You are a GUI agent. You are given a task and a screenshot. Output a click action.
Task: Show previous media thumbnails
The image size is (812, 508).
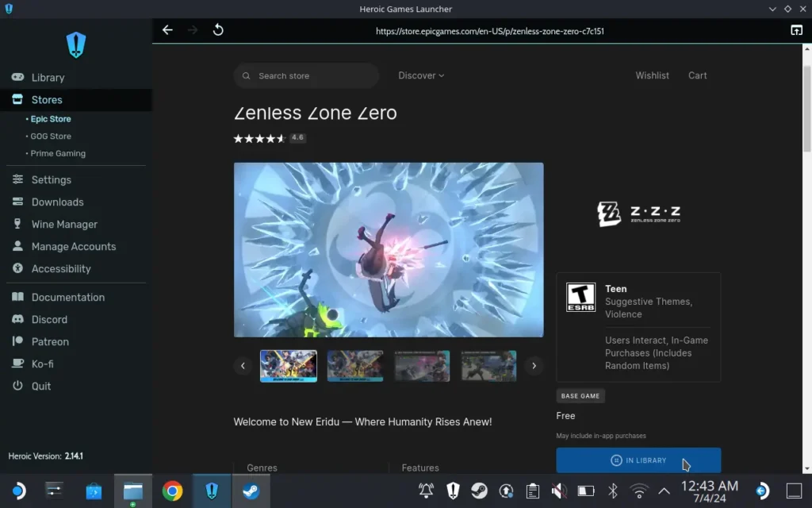pyautogui.click(x=243, y=366)
